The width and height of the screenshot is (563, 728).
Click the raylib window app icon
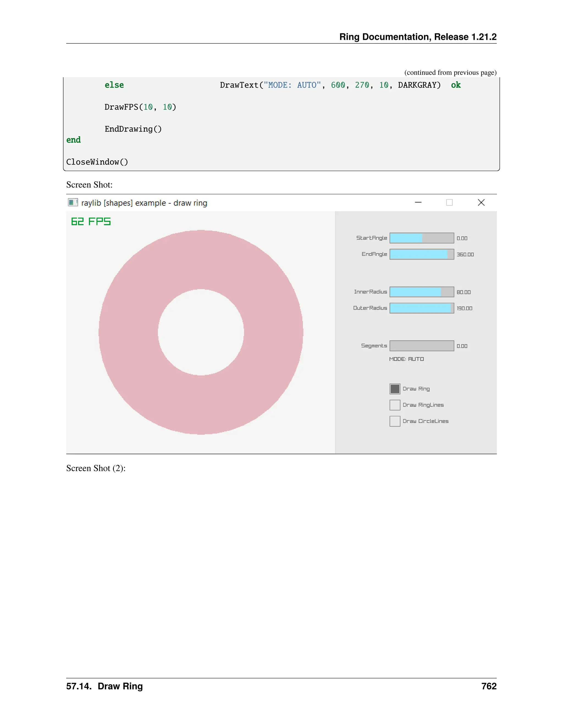tap(72, 202)
